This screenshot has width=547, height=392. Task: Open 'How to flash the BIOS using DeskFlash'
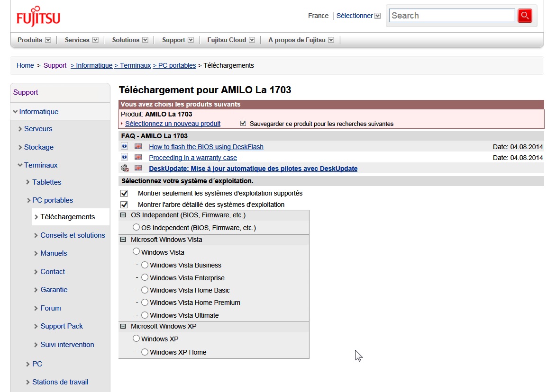(x=206, y=147)
